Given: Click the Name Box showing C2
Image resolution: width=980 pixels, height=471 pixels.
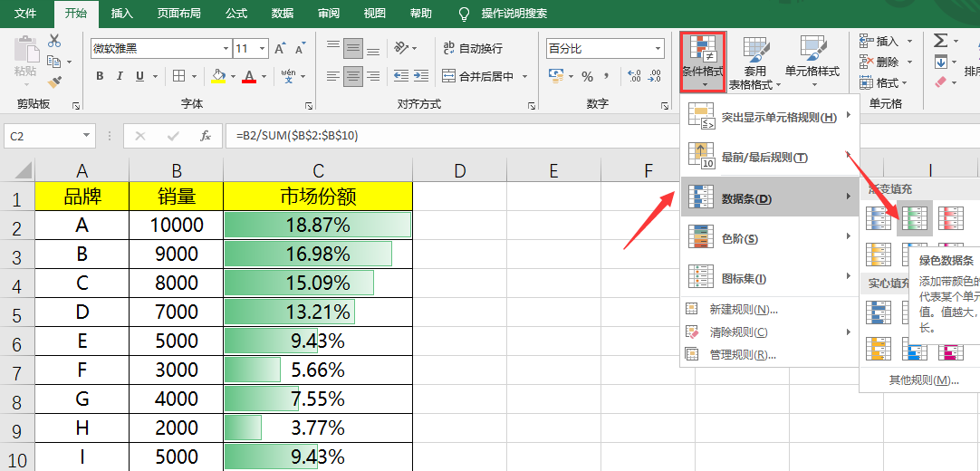Looking at the screenshot, I should pyautogui.click(x=50, y=136).
